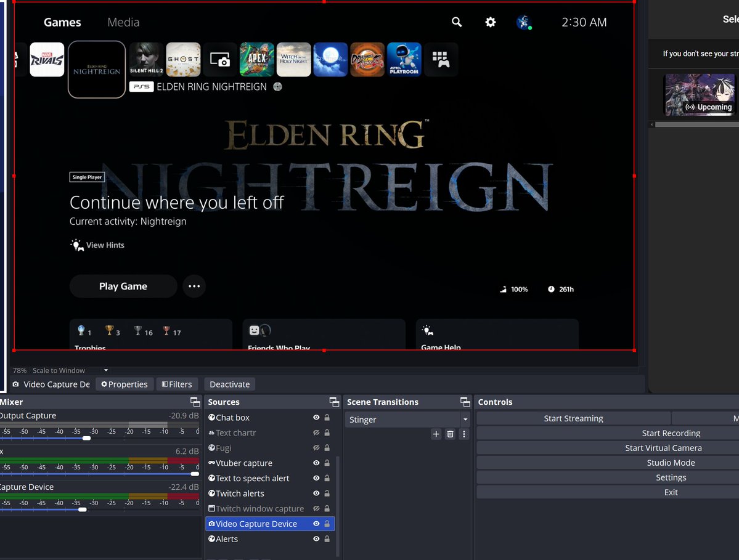Adjust the 6.2 dB channel volume slider

tap(195, 474)
